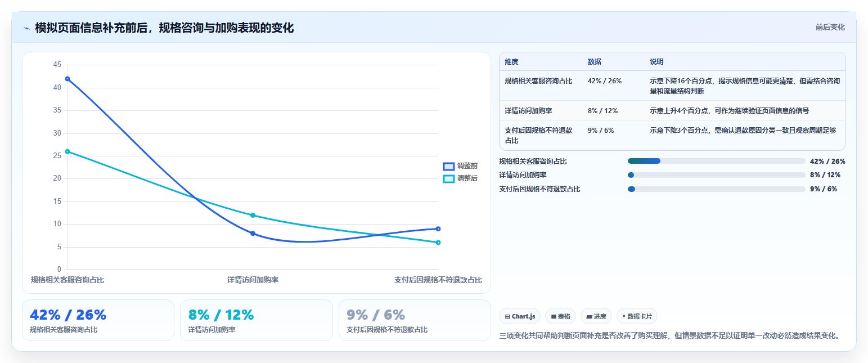Click the y-axis value 45
This screenshot has height=363, width=868.
57,65
